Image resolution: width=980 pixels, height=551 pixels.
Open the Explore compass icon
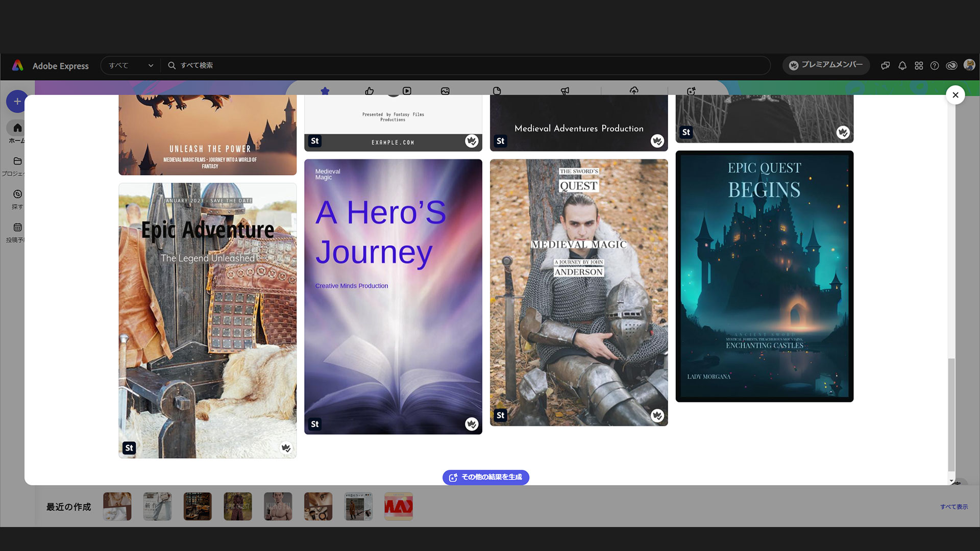(17, 194)
